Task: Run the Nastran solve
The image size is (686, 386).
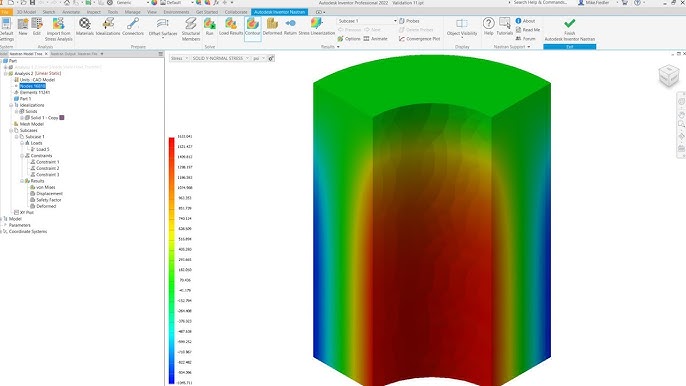Action: pos(210,27)
